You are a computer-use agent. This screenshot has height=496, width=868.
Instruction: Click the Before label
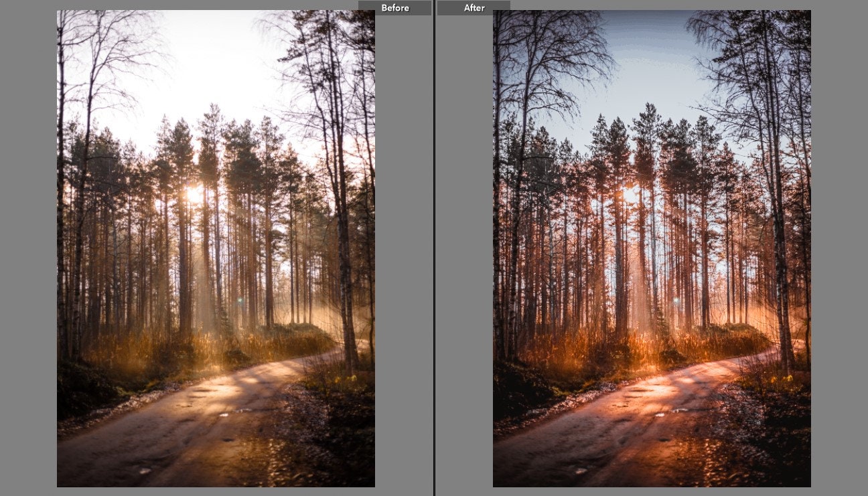[x=395, y=7]
